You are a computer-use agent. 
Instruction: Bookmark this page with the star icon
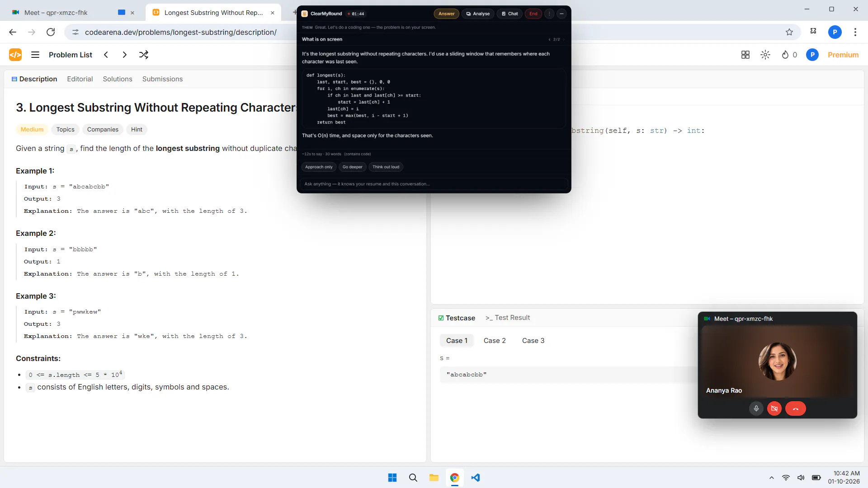[789, 32]
